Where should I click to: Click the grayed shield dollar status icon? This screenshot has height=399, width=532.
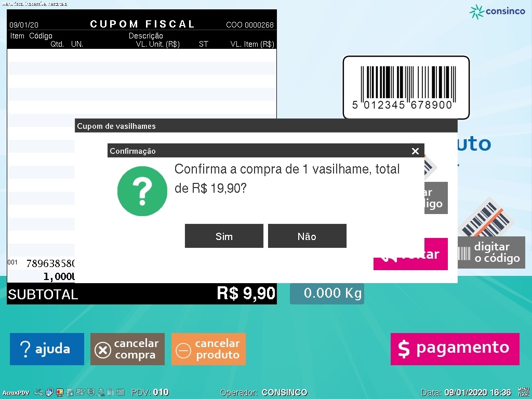(x=91, y=392)
